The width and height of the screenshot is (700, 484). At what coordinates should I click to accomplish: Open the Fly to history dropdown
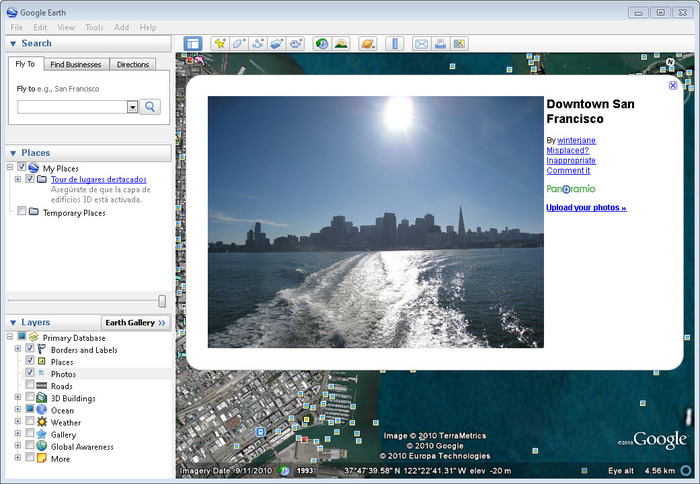132,107
